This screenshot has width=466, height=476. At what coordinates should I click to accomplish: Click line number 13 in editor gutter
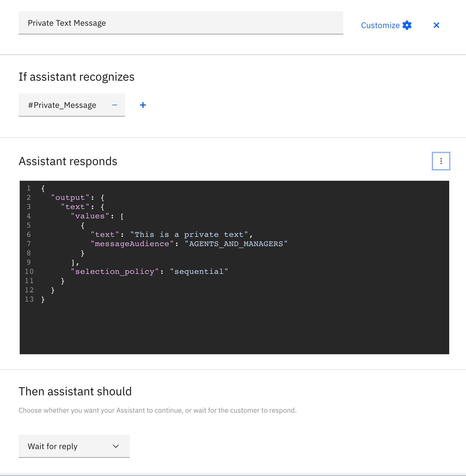pyautogui.click(x=29, y=299)
